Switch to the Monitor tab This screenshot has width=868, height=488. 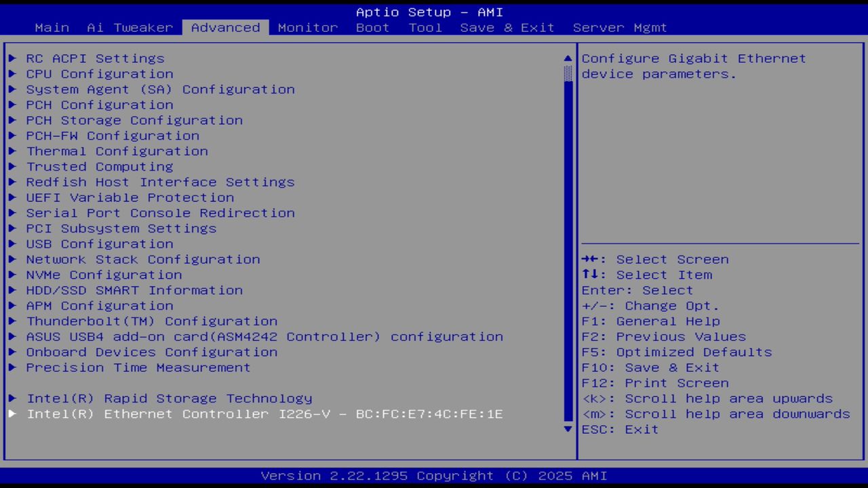point(308,27)
